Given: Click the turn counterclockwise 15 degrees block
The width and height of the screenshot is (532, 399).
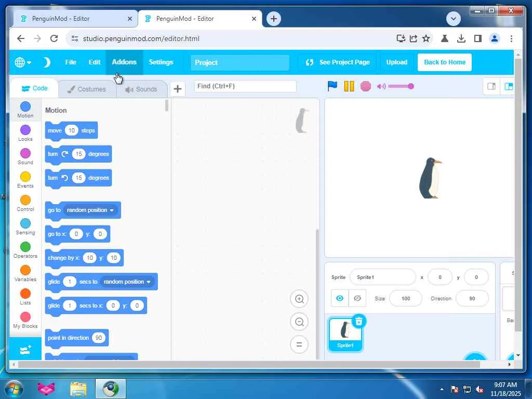Looking at the screenshot, I should [x=78, y=178].
